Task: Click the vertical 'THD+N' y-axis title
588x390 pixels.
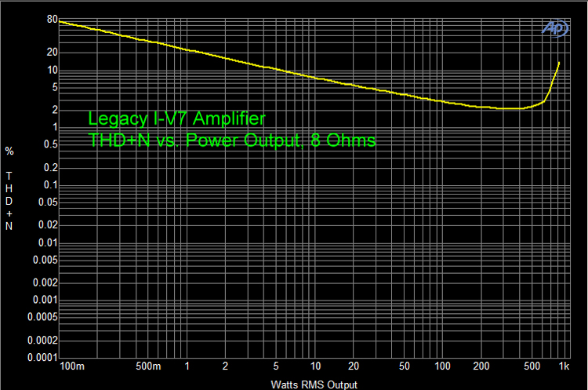Action: [x=9, y=201]
